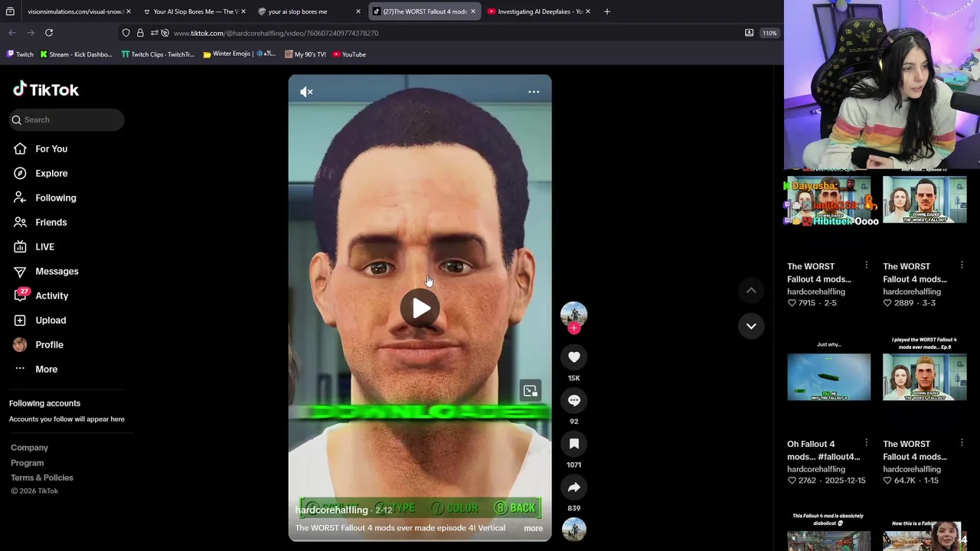This screenshot has width=980, height=551.
Task: Play the paused TikTok video
Action: pyautogui.click(x=420, y=308)
